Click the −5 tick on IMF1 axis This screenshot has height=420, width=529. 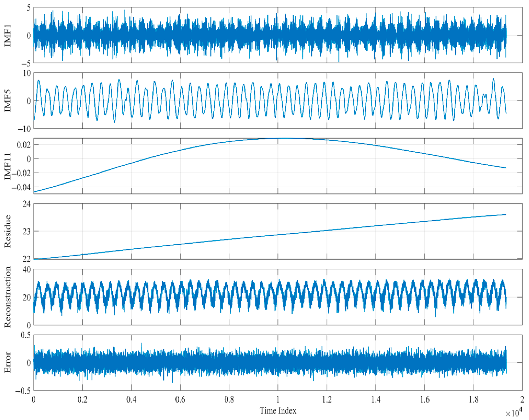[x=26, y=64]
